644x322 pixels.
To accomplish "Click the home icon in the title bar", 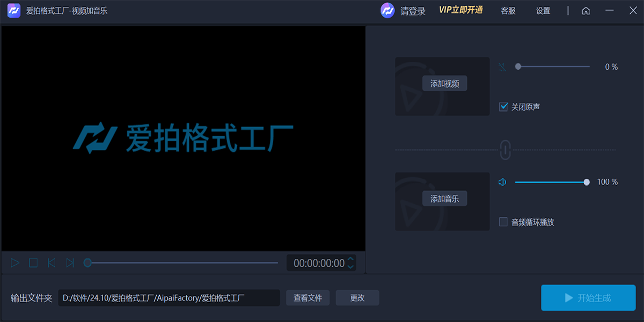I will point(586,10).
